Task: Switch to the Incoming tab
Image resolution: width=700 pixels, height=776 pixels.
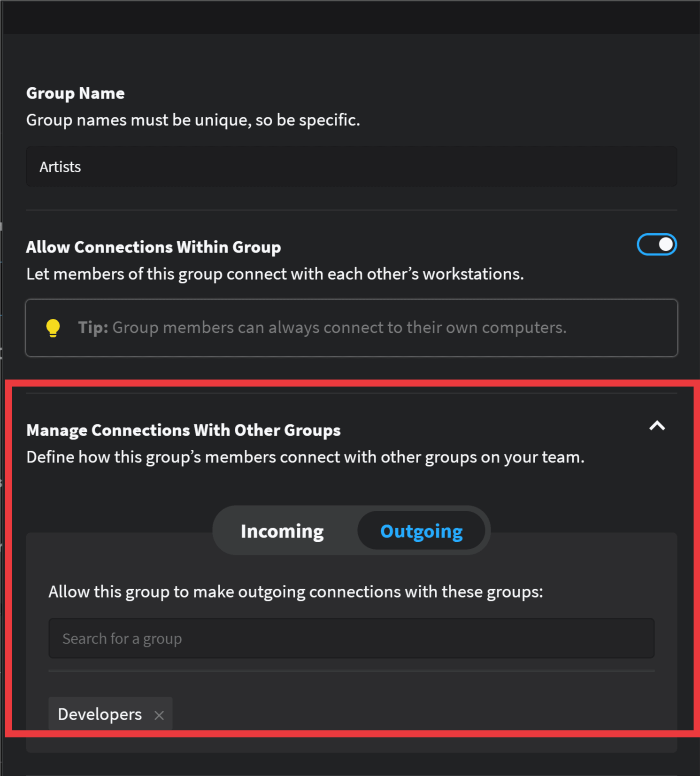Action: (x=282, y=531)
